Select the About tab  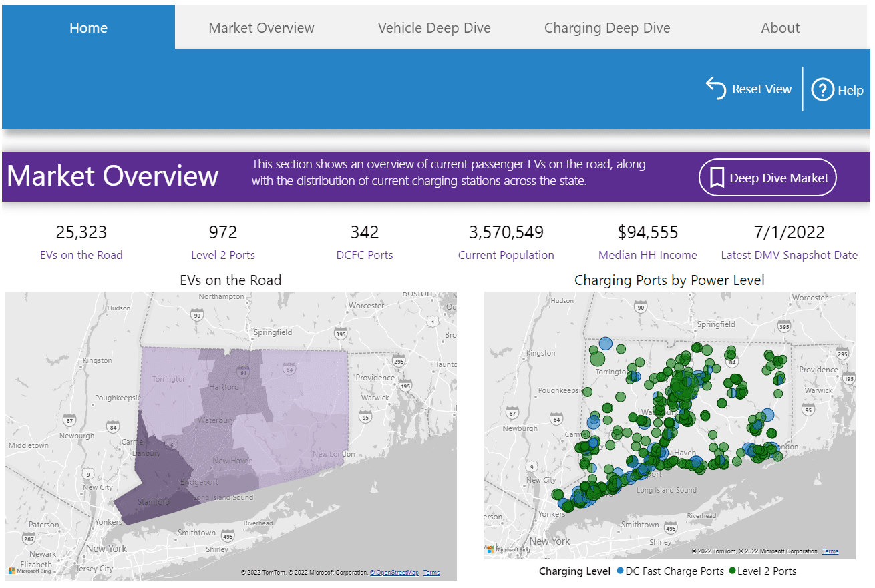[779, 28]
